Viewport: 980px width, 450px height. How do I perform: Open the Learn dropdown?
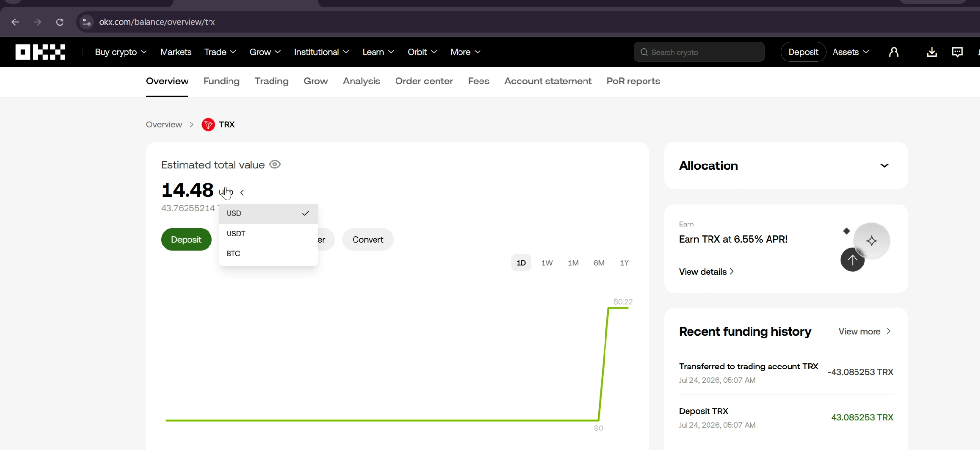[378, 52]
